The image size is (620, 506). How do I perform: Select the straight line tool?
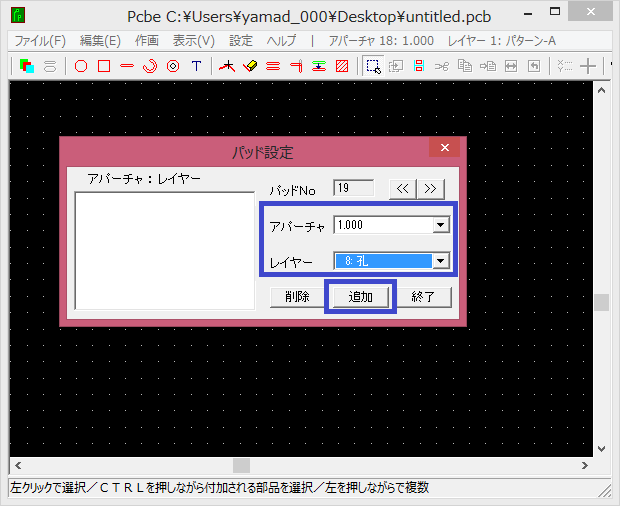[x=127, y=66]
